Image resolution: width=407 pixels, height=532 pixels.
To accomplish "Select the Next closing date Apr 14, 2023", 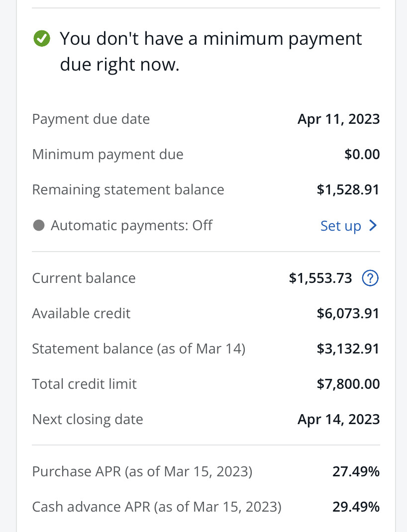I will [x=339, y=419].
